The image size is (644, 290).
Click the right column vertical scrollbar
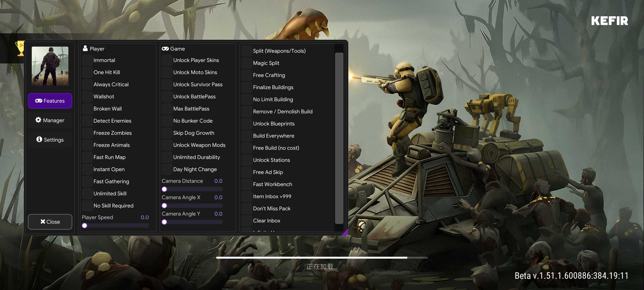click(339, 138)
